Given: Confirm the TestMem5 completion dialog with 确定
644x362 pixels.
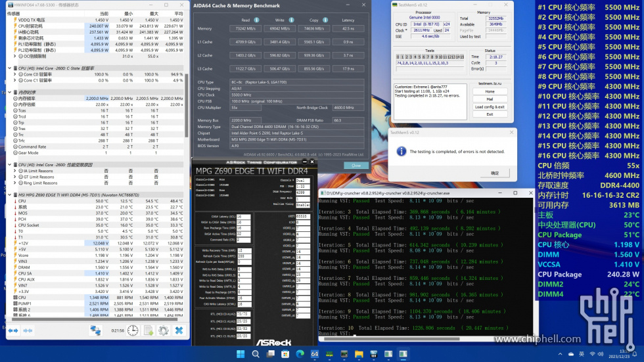Looking at the screenshot, I should coord(495,173).
